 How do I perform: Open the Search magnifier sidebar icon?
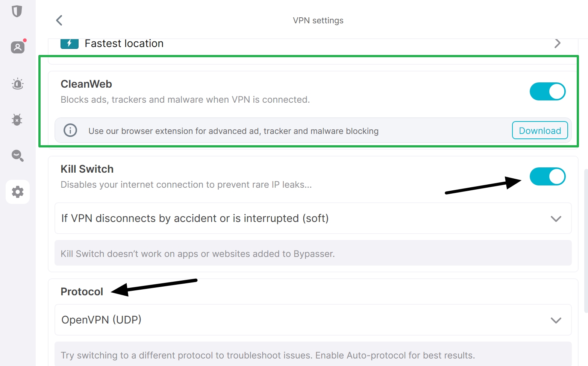(x=18, y=155)
